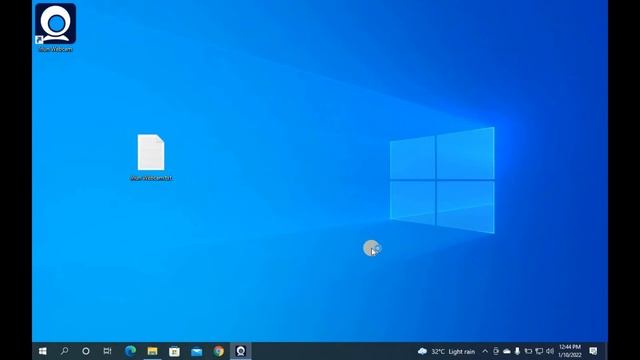Open the battery status tray icon

(x=528, y=351)
